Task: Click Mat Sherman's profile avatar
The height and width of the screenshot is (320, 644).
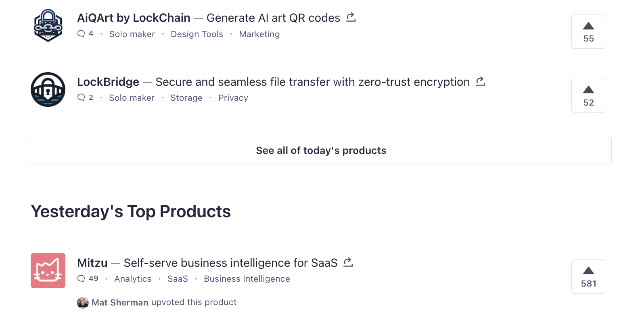Action: pos(83,303)
